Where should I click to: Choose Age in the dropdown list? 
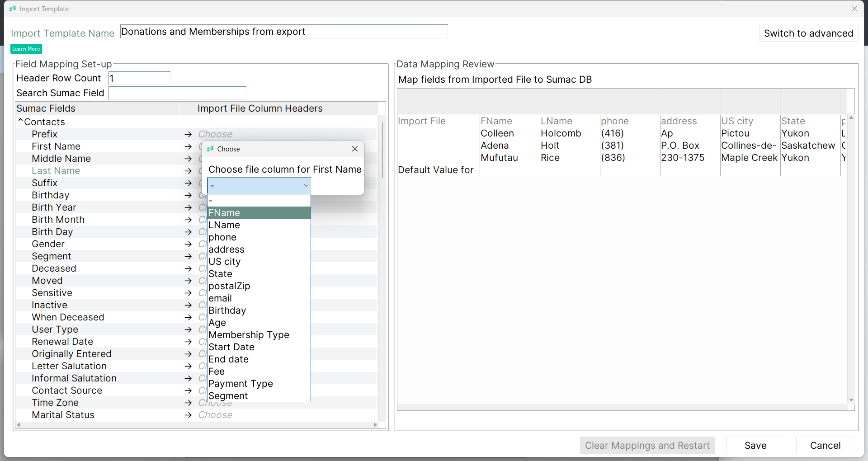[259, 323]
